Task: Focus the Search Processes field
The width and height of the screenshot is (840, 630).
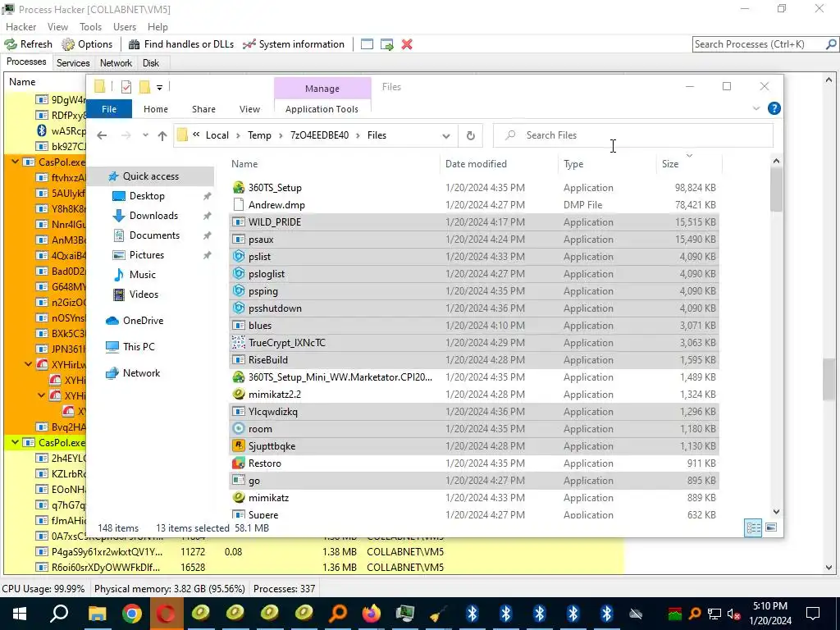Action: 759,44
